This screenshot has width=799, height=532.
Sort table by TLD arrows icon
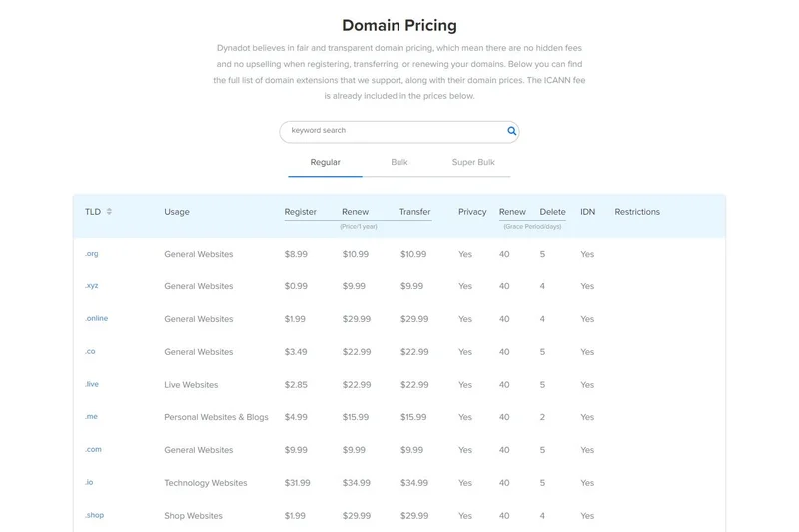(x=109, y=212)
